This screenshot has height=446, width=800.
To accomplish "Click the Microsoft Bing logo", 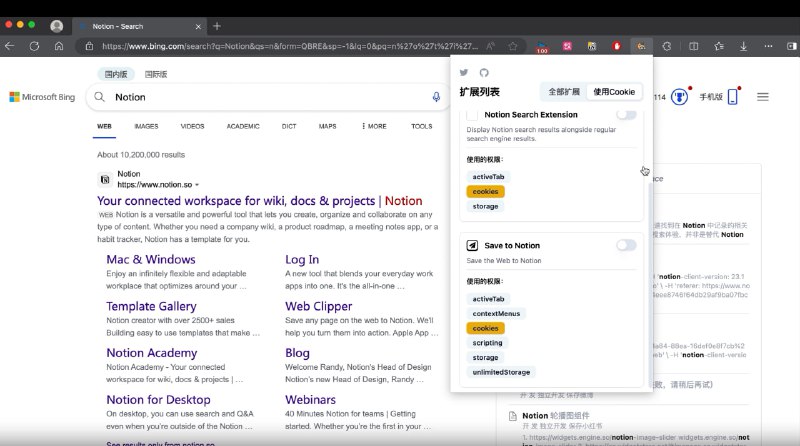I will tap(42, 97).
